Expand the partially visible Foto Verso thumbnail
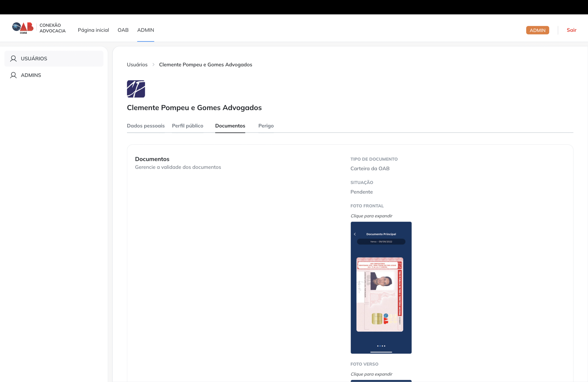Screen dimensions: 588x382 tap(381, 381)
